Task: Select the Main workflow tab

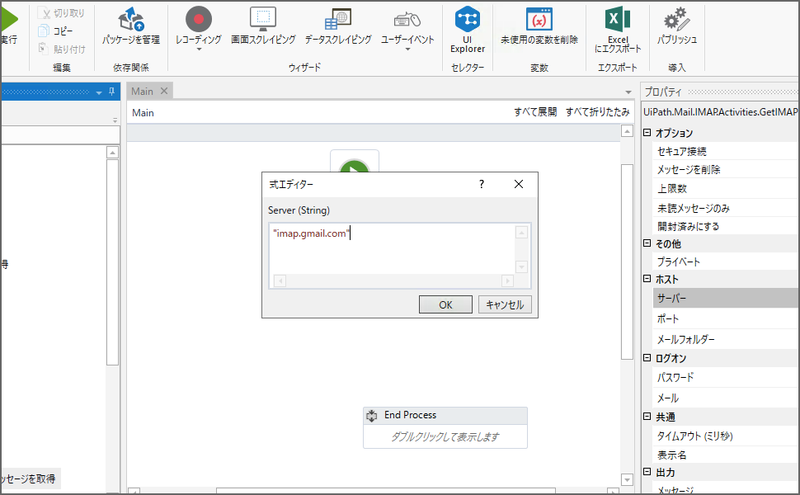Action: 142,91
